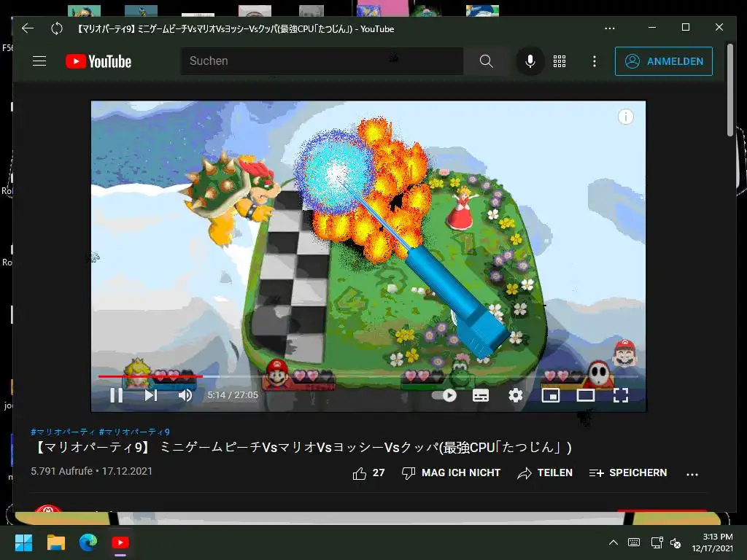Viewport: 747px width, 560px height.
Task: Open the #マリオパーティ9 hashtag
Action: (134, 432)
